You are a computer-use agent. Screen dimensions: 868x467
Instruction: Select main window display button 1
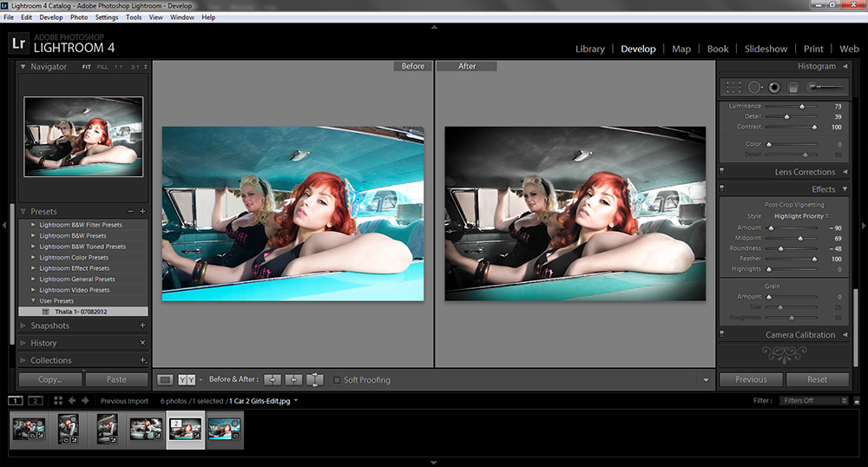tap(16, 401)
